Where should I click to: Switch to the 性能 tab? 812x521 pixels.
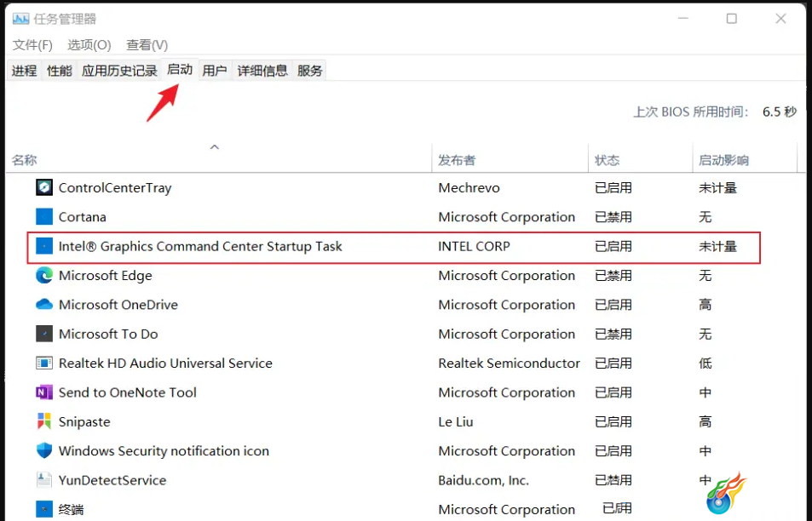60,71
